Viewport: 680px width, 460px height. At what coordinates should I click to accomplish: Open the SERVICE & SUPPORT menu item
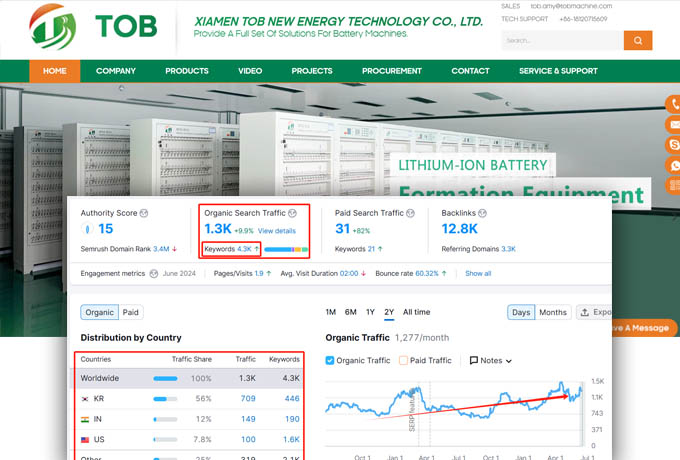[x=558, y=71]
